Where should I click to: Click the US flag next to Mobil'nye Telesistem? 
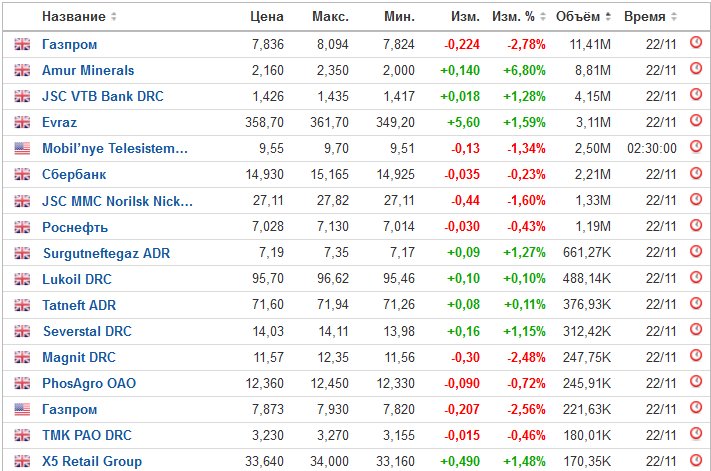[22, 148]
